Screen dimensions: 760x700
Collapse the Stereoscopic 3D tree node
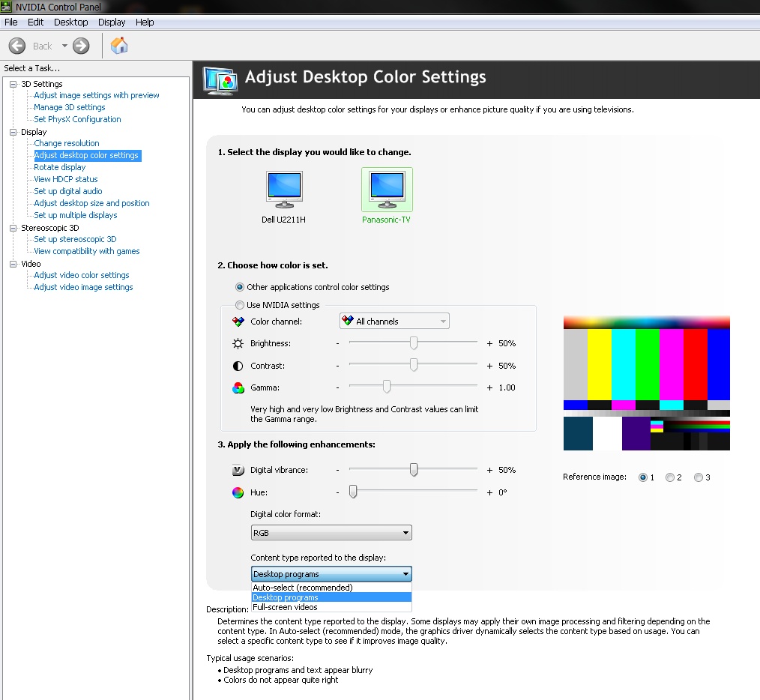(13, 228)
